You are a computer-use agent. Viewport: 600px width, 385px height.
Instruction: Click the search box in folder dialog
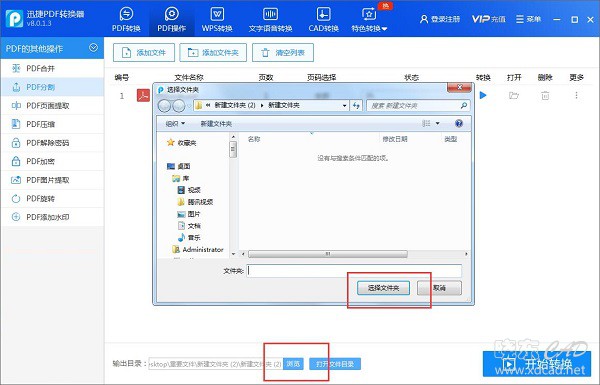pyautogui.click(x=418, y=105)
